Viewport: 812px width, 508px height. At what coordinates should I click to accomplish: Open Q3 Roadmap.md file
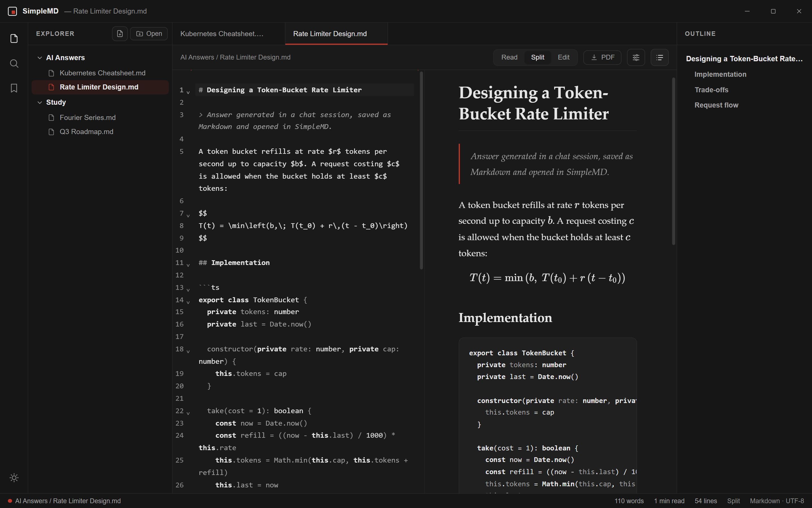point(100,132)
